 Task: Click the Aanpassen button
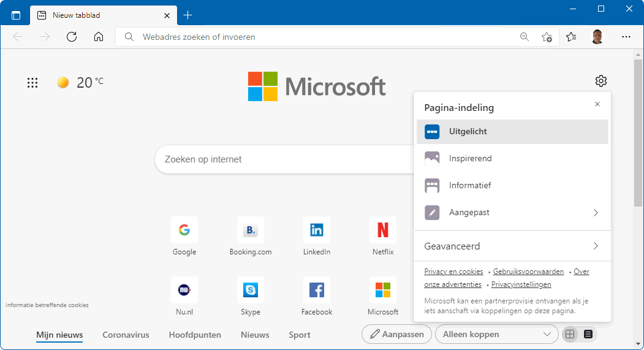click(x=396, y=335)
